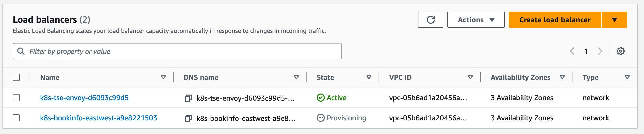Viewport: 644px width, 134px height.
Task: Sort by the State column arrow
Action: click(369, 77)
